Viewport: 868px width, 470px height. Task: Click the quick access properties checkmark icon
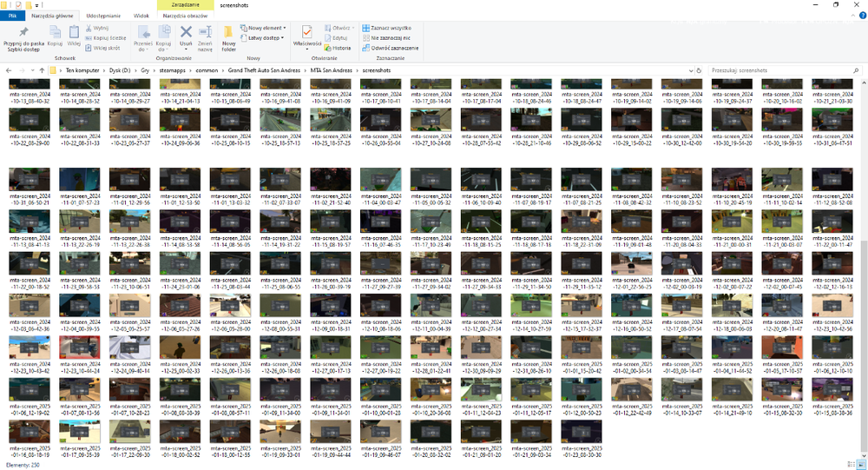[x=18, y=5]
